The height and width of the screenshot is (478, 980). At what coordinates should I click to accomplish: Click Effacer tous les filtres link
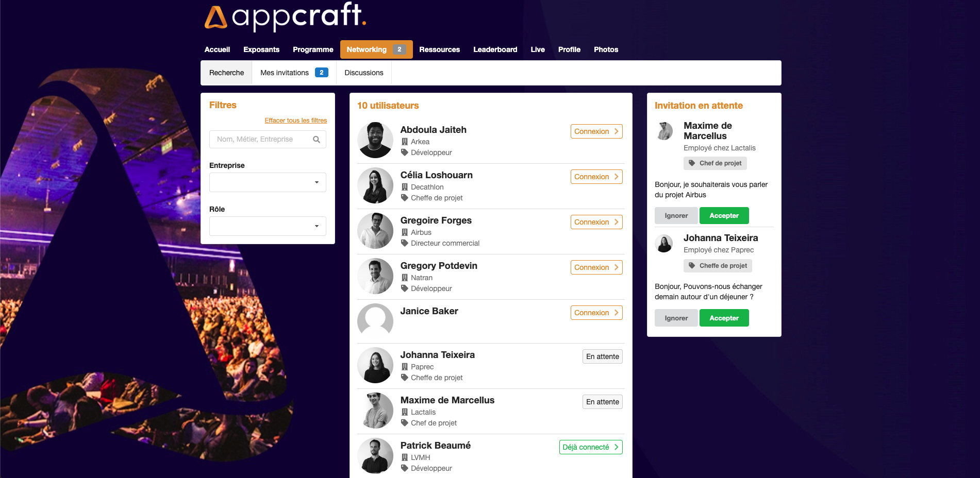(296, 121)
